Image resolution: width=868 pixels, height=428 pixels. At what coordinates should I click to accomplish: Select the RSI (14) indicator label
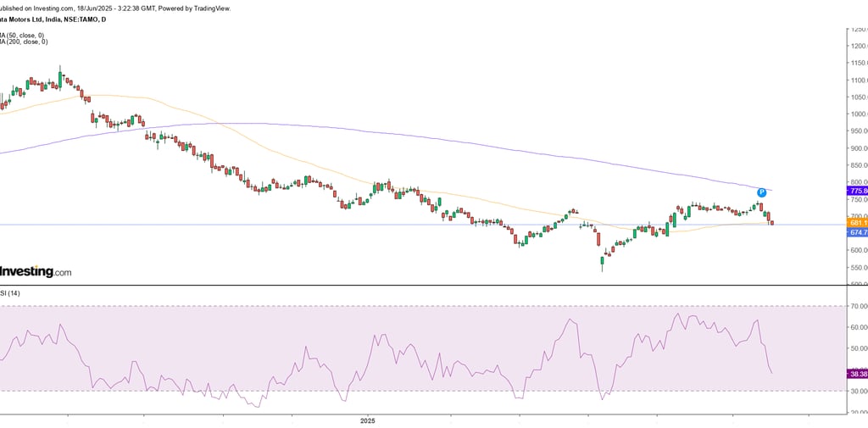(x=10, y=293)
